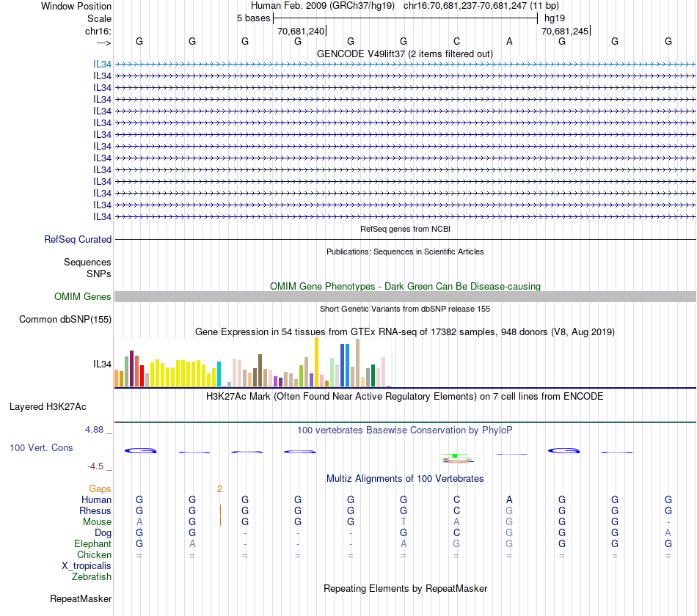
Task: Open the GTEx Gene Expression track title
Action: 405,331
